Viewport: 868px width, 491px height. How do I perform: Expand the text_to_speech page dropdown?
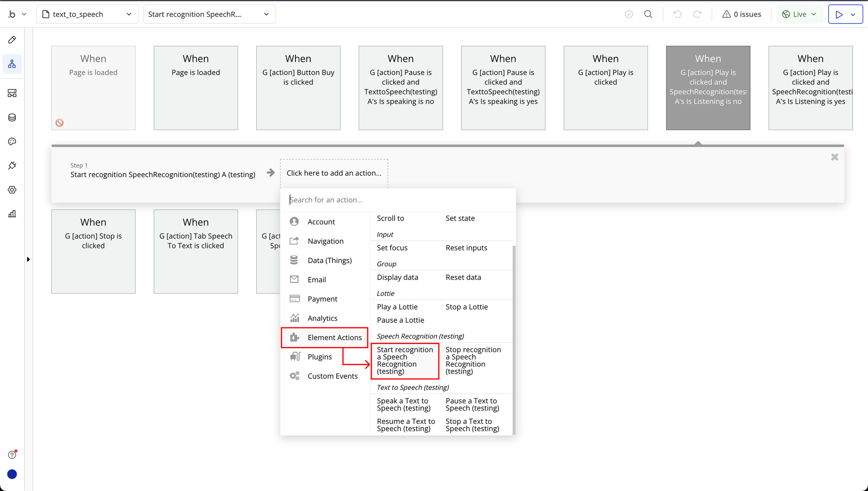pos(87,14)
